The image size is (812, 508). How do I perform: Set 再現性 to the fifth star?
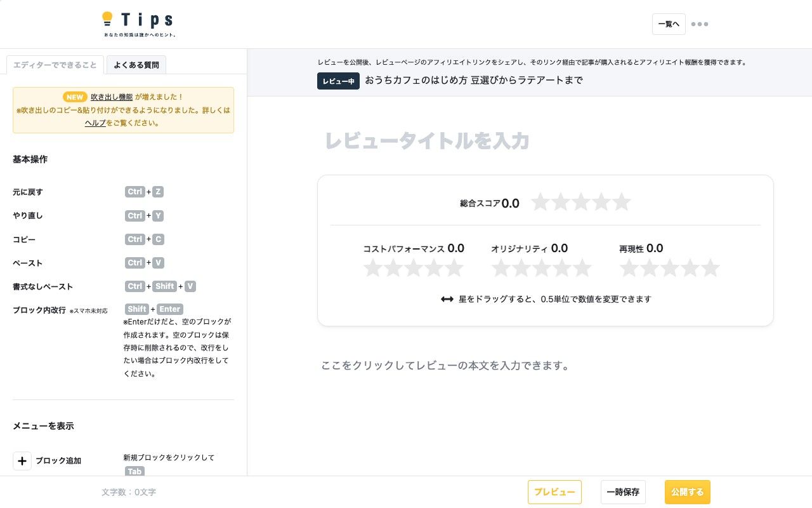tap(710, 268)
